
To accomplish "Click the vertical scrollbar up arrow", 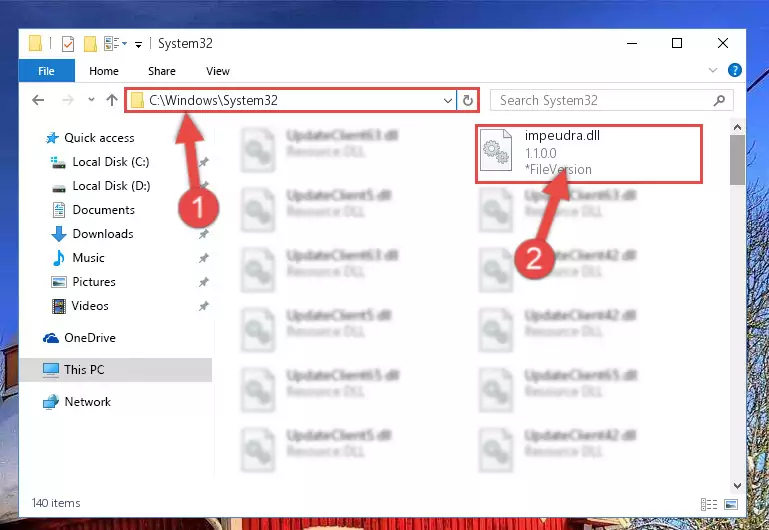I will (x=737, y=127).
